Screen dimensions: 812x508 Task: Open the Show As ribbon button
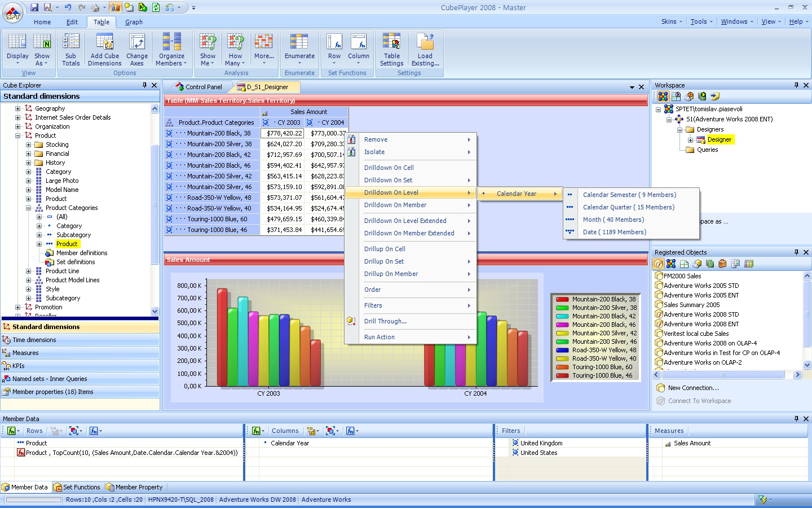[42, 49]
